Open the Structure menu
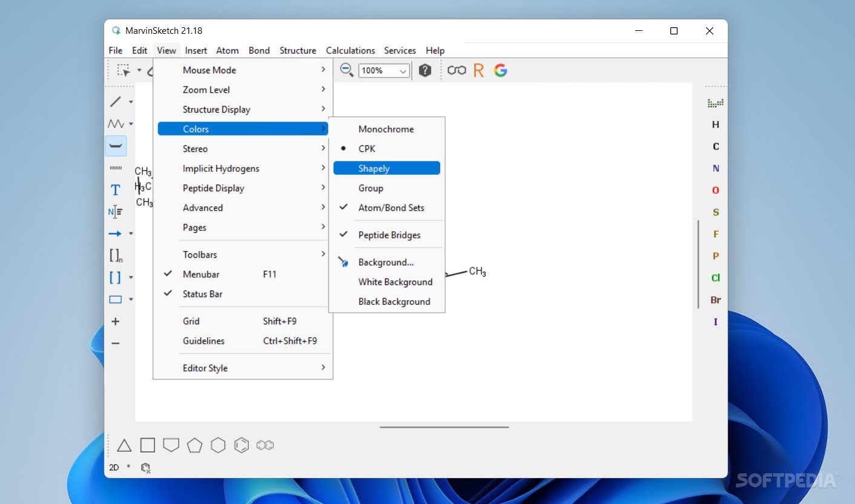This screenshot has width=855, height=504. click(298, 50)
